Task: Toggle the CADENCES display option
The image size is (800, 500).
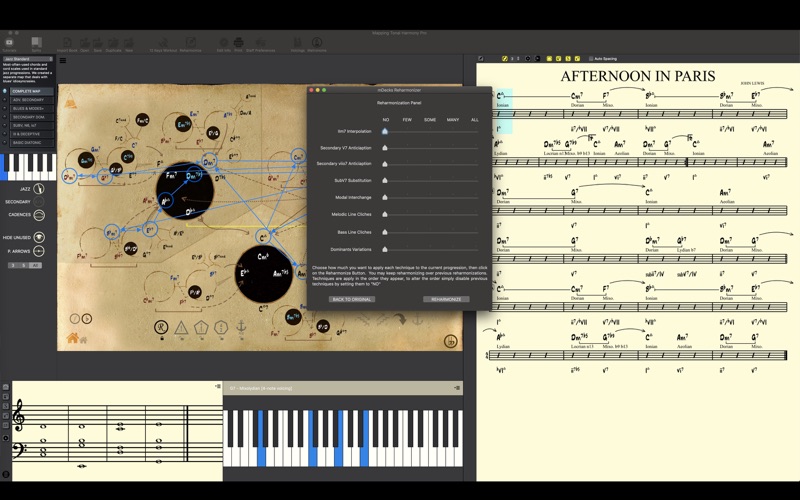Action: click(x=39, y=215)
